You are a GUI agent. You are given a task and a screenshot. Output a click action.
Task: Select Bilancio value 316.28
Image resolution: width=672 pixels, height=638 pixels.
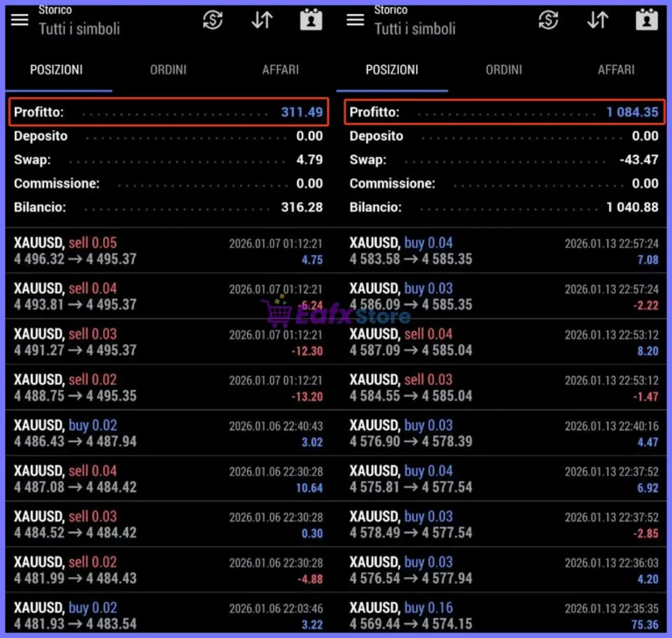tap(301, 207)
